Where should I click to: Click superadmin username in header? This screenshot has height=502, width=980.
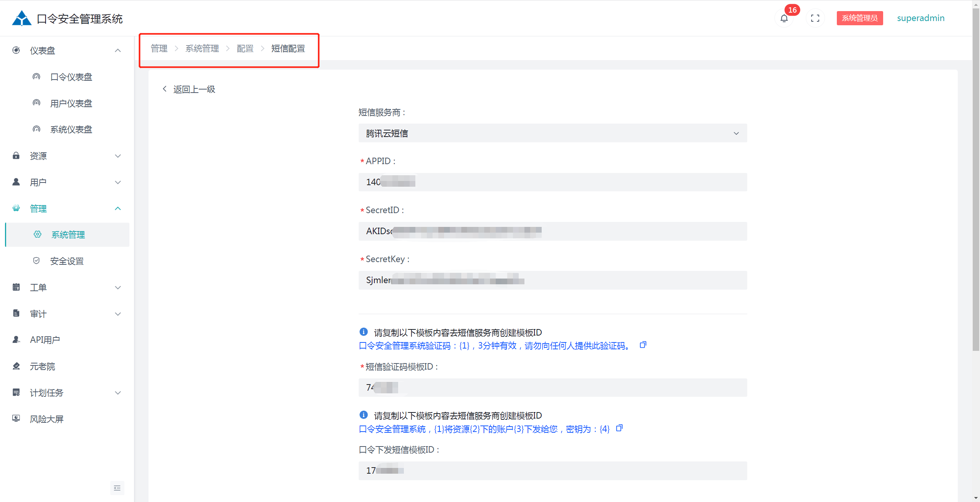[920, 18]
